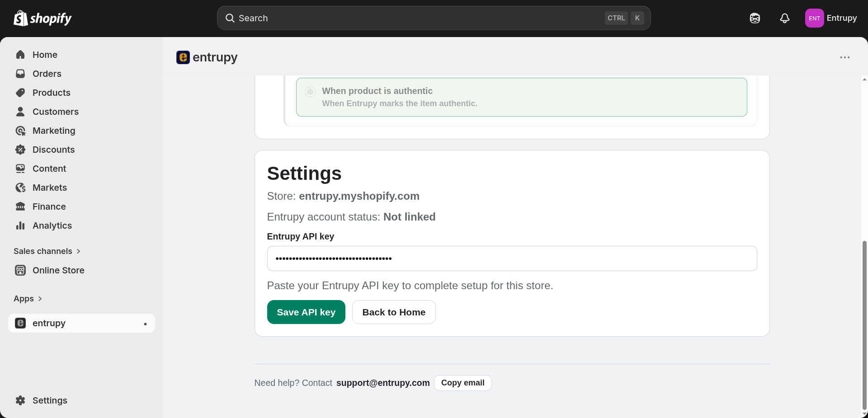Open the Entrupy account menu
The width and height of the screenshot is (868, 418).
[831, 18]
